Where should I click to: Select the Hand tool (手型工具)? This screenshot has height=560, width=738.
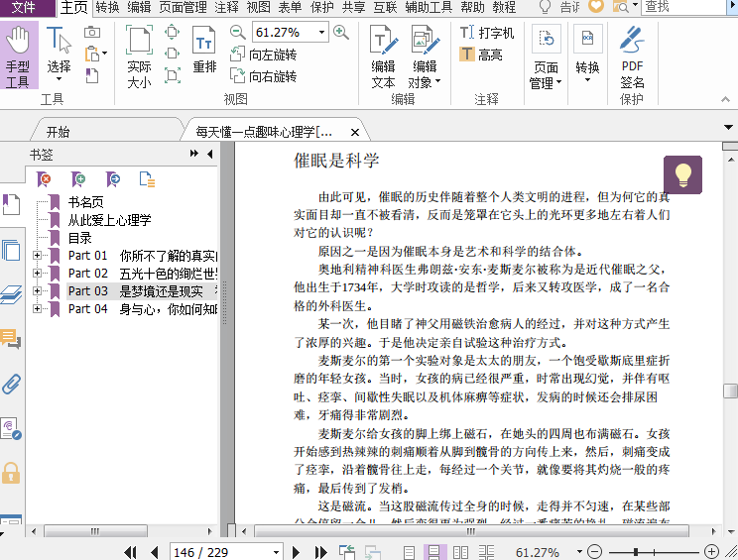pos(18,56)
